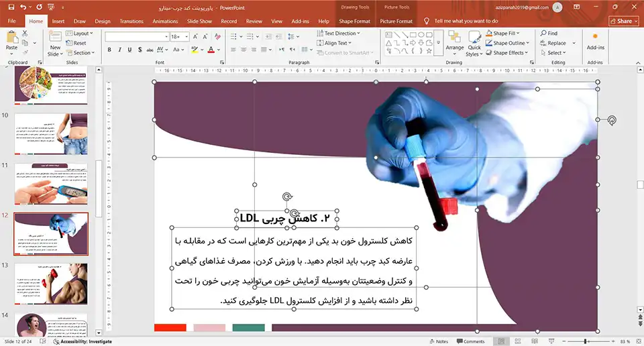Toggle Strikethrough formatting
Screen dimensions: 644x346
click(150, 50)
